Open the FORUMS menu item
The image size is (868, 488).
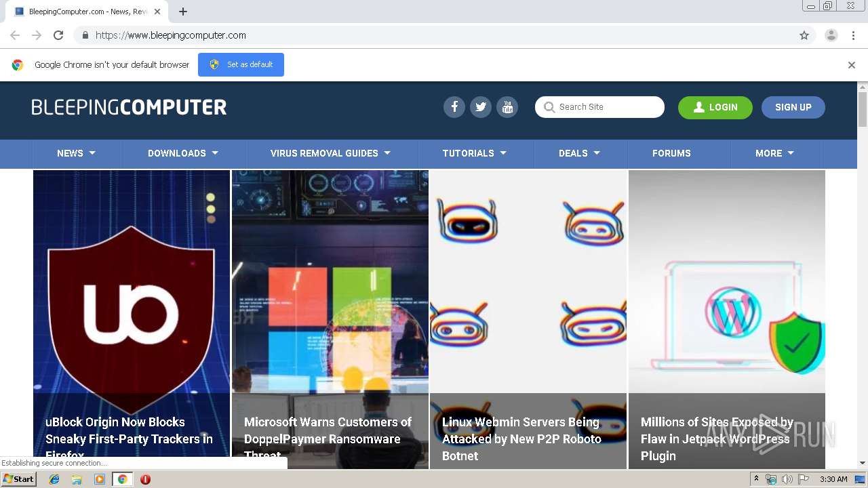pyautogui.click(x=671, y=153)
